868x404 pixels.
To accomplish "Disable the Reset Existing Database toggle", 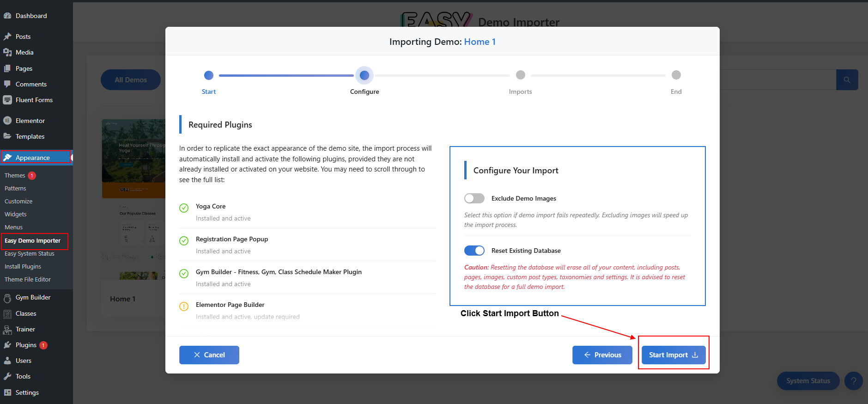I will coord(474,251).
